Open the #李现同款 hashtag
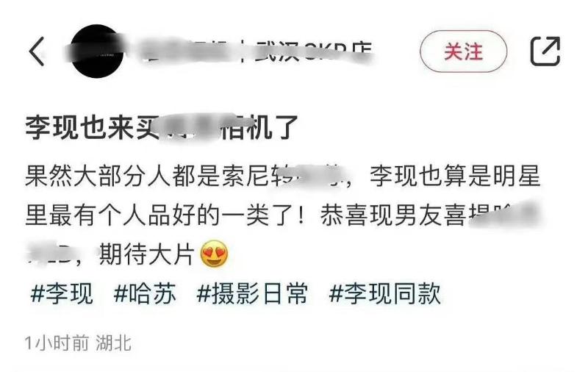Screen dimensions: 588x372 [x=384, y=293]
